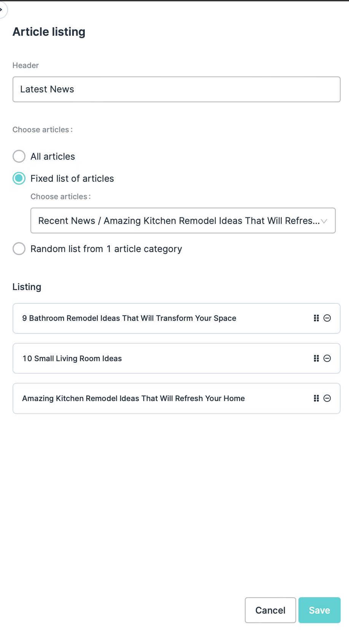Image resolution: width=349 pixels, height=644 pixels.
Task: Choose Random list from 1 article category
Action: (19, 249)
